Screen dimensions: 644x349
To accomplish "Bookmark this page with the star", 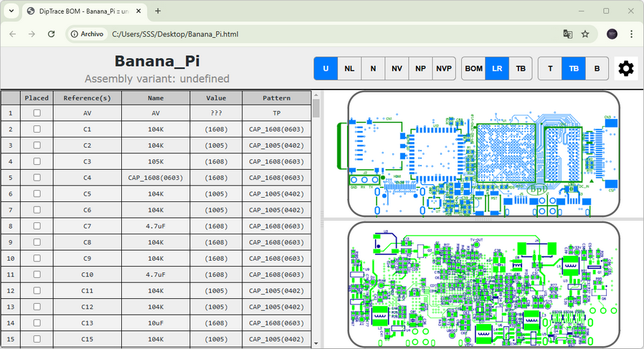I will point(585,34).
